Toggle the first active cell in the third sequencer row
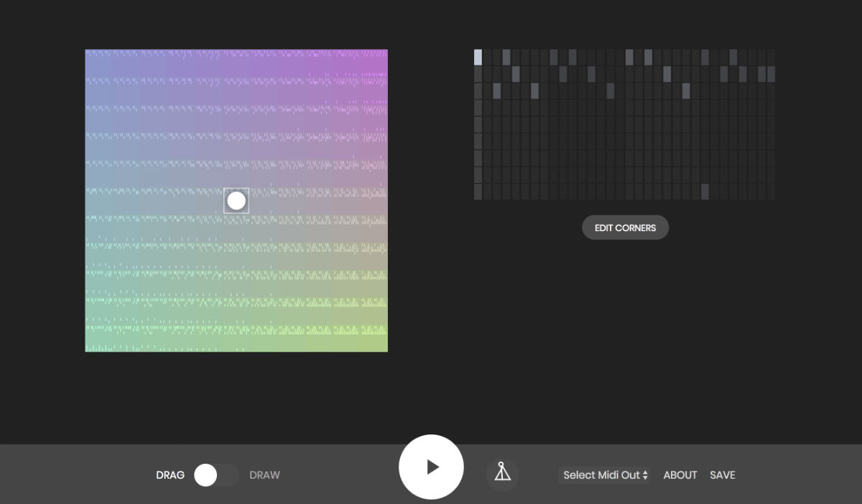The height and width of the screenshot is (504, 862). tap(497, 90)
